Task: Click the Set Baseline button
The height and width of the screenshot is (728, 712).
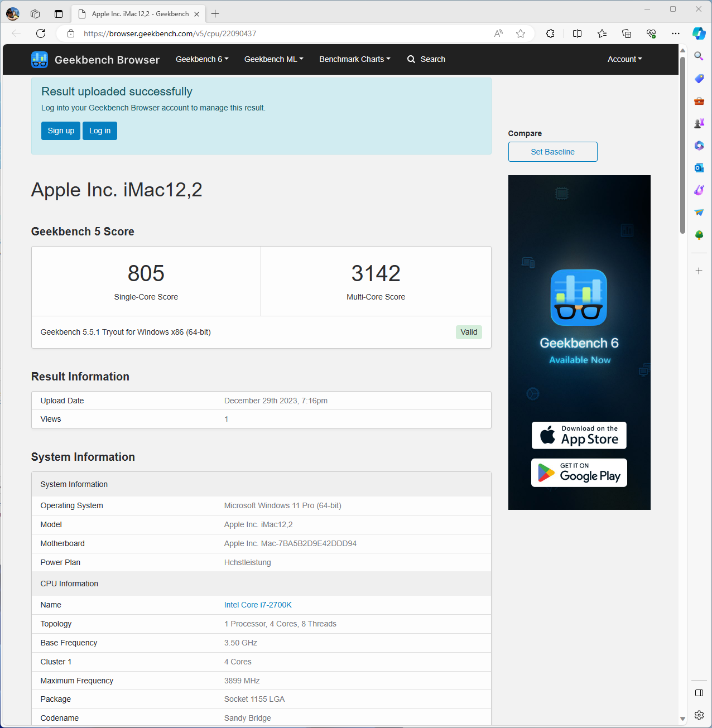Action: coord(552,152)
